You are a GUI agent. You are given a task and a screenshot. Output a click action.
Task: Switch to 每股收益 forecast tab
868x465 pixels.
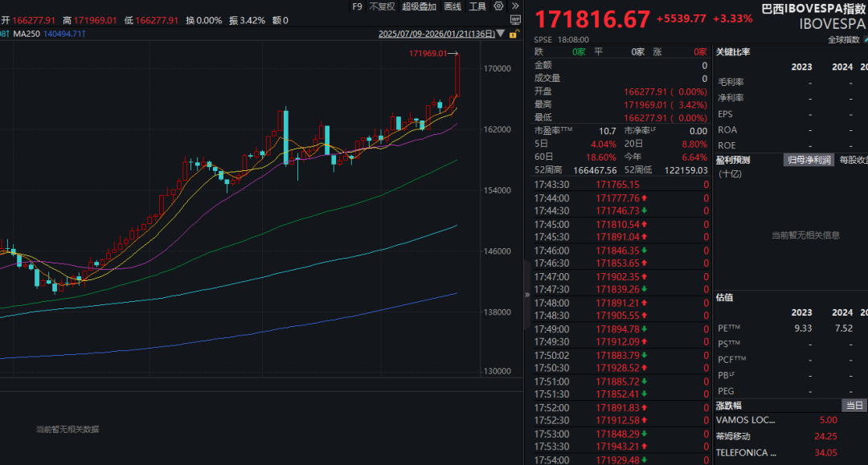click(x=853, y=160)
